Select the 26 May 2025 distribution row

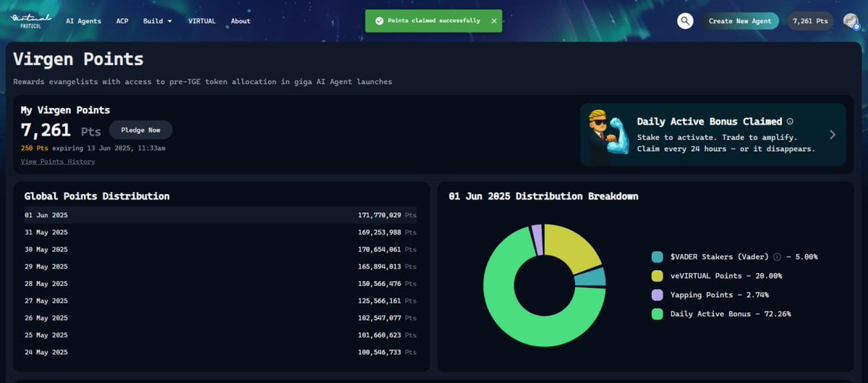pyautogui.click(x=221, y=318)
